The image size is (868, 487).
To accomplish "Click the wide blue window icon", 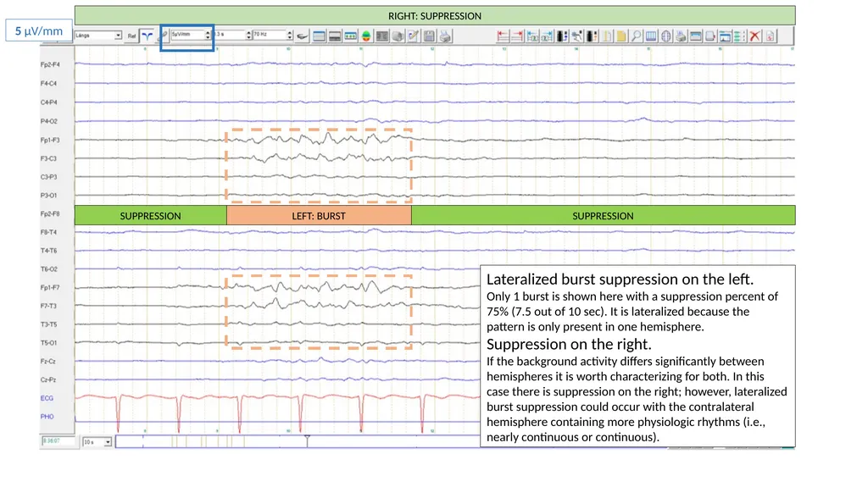I will pos(695,36).
